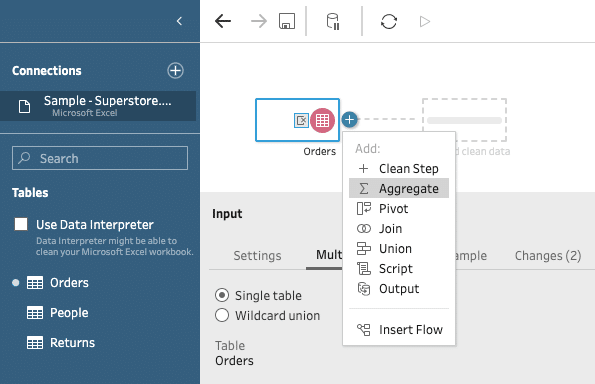The height and width of the screenshot is (384, 595).
Task: Switch to the Changes (2) tab
Action: 548,256
